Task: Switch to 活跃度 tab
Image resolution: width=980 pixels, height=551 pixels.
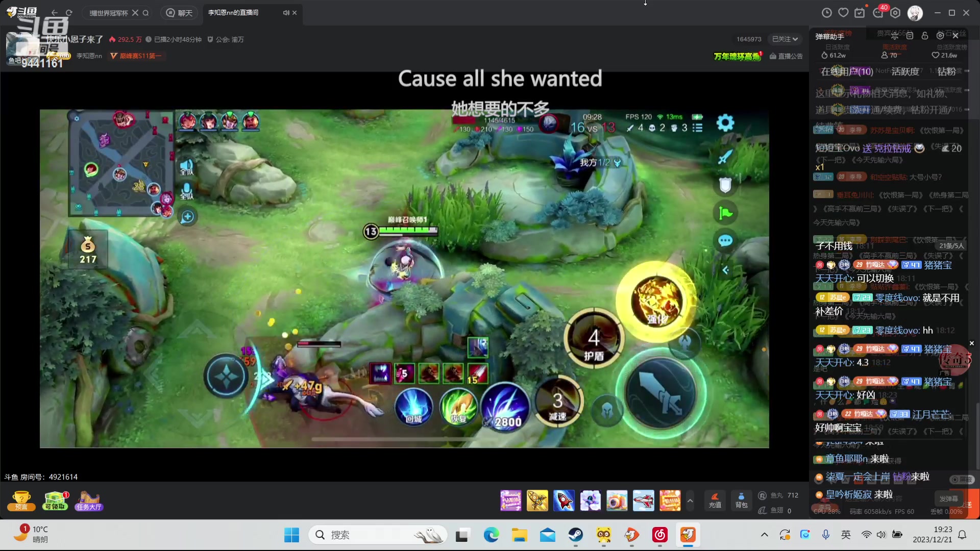Action: point(905,71)
